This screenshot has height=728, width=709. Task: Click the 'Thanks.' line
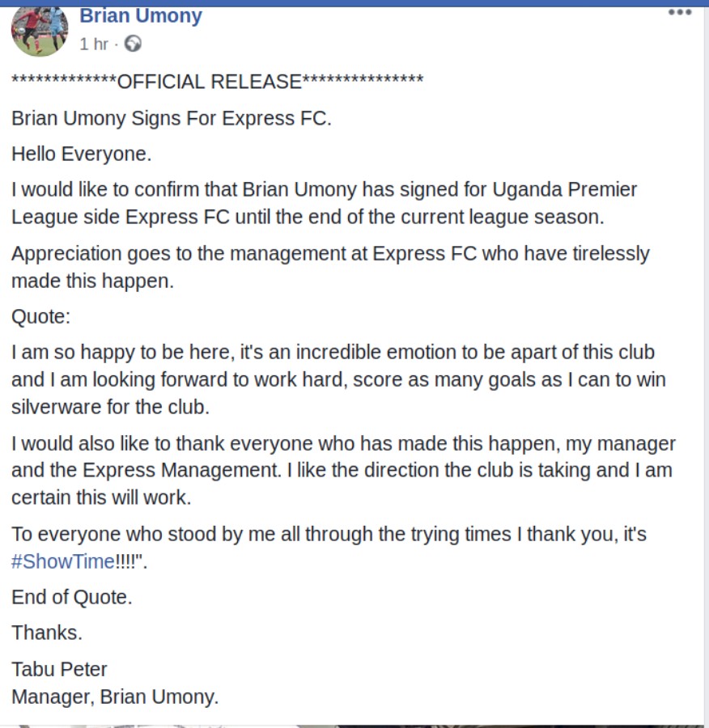pyautogui.click(x=47, y=633)
